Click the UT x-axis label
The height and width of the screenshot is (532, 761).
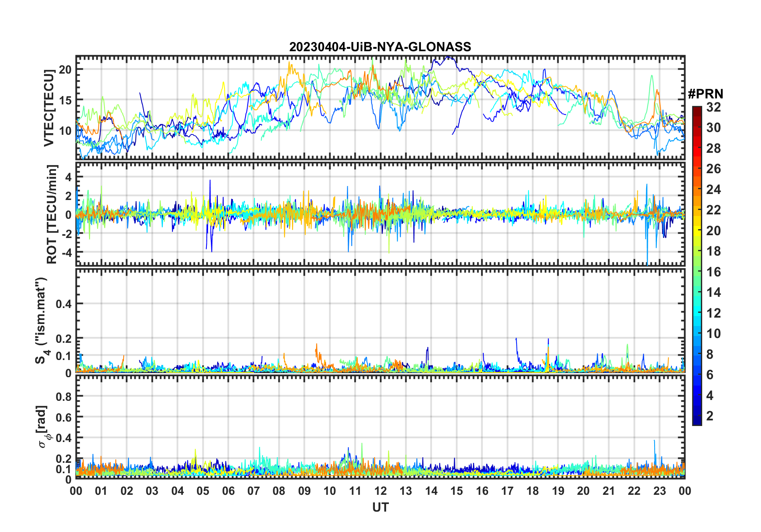(x=380, y=508)
